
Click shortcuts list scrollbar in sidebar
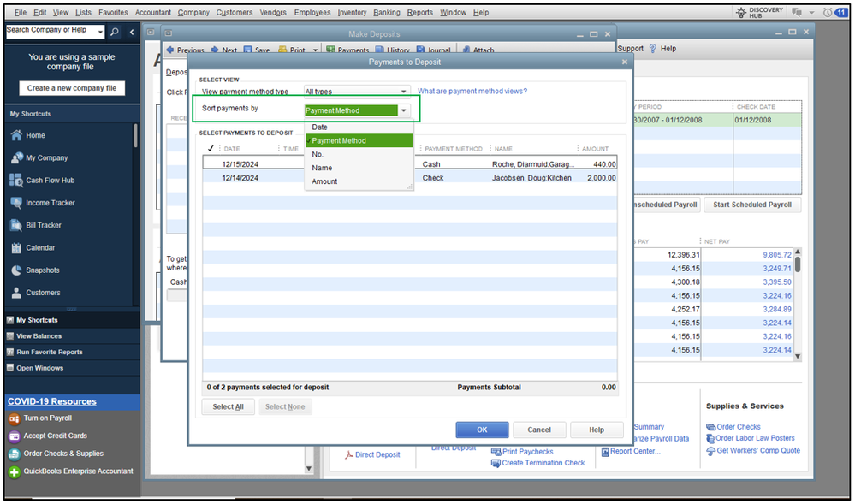135,135
